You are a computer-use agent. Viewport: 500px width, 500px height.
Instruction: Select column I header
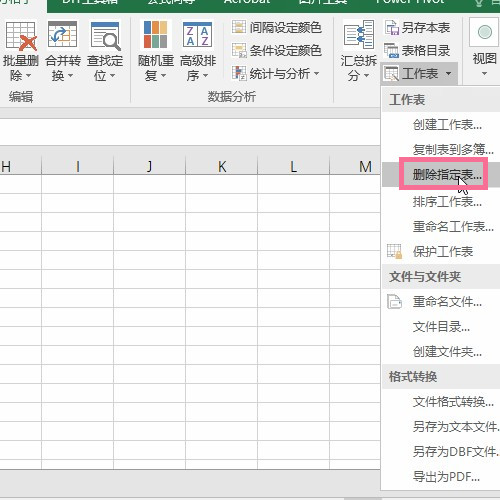[x=78, y=166]
